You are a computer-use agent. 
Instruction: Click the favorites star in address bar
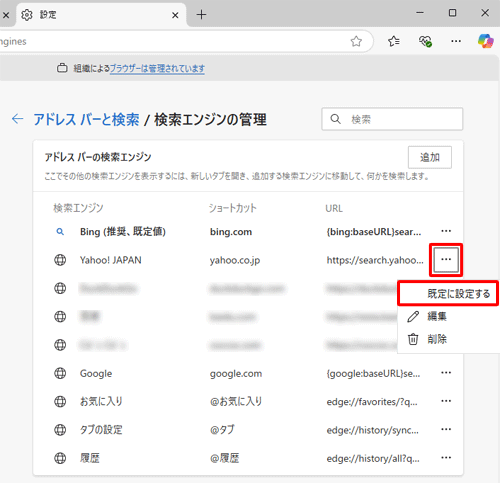pos(356,41)
